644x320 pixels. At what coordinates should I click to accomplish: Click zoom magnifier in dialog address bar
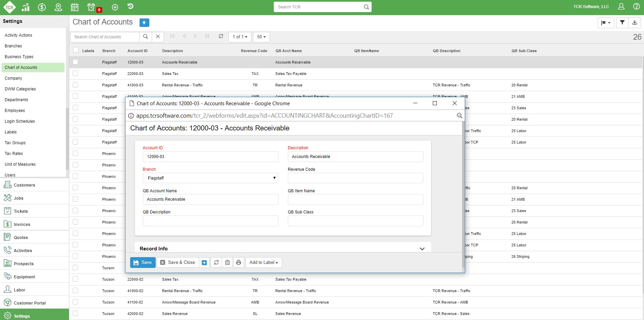459,116
